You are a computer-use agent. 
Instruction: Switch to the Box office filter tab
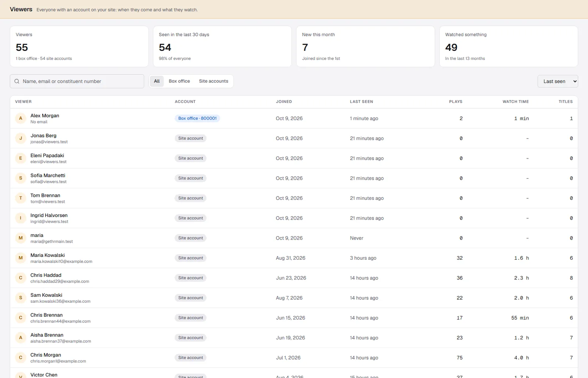click(179, 81)
